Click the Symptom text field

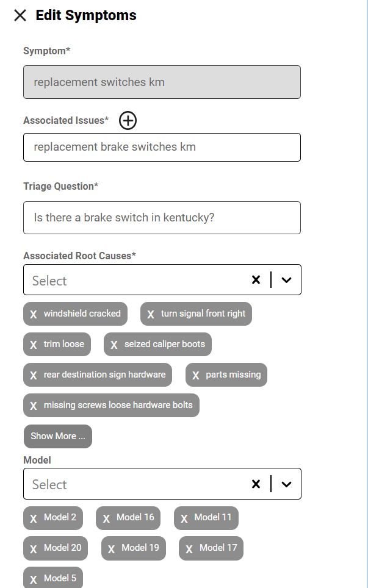tap(162, 82)
